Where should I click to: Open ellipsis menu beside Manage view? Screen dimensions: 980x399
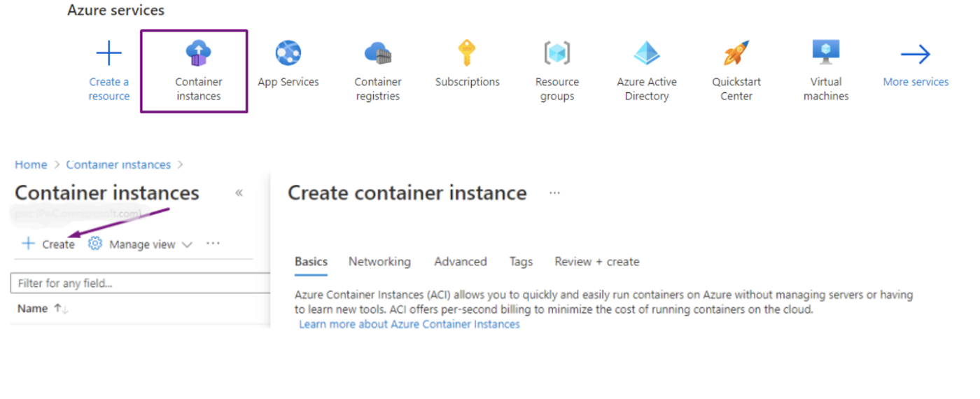point(213,244)
